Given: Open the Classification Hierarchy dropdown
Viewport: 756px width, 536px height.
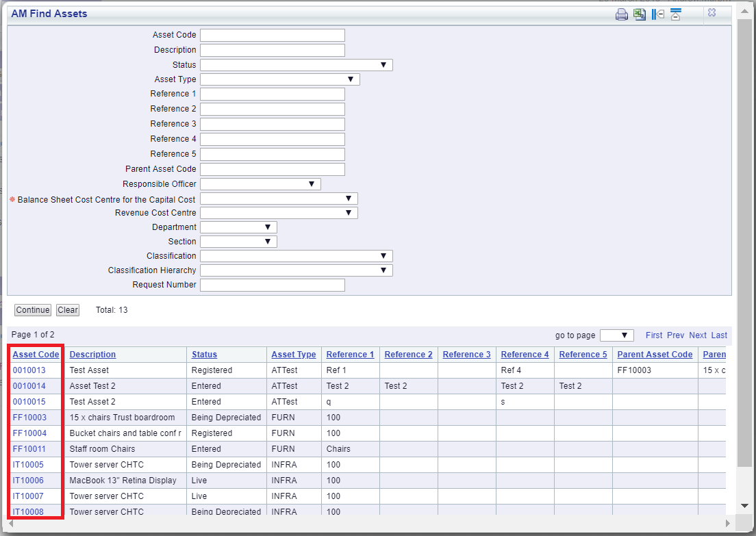Looking at the screenshot, I should [x=297, y=270].
